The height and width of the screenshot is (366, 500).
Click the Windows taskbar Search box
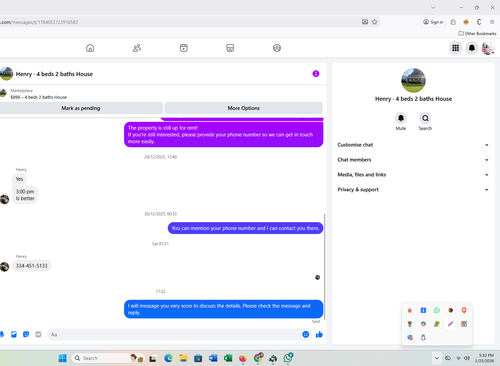pyautogui.click(x=108, y=358)
